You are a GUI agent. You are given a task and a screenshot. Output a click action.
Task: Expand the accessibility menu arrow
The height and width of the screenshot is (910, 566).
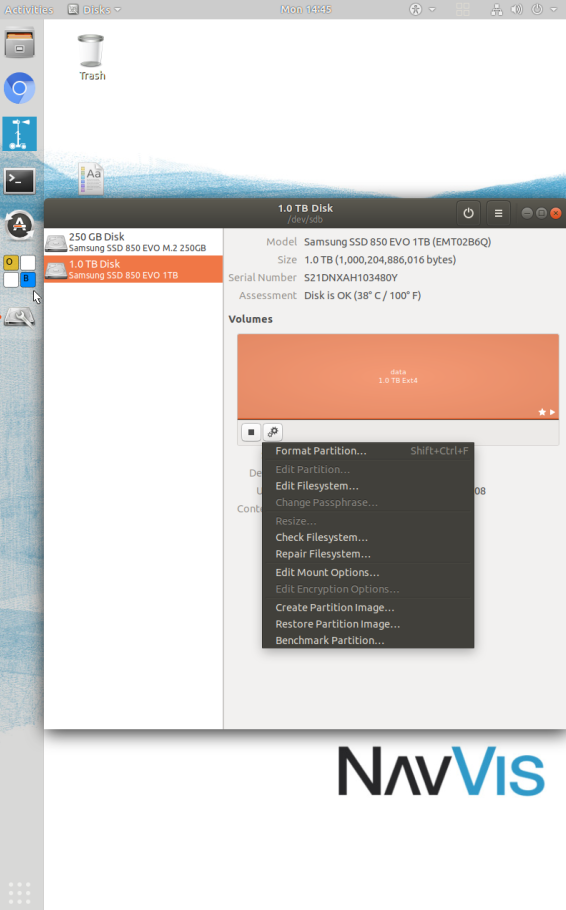click(432, 9)
